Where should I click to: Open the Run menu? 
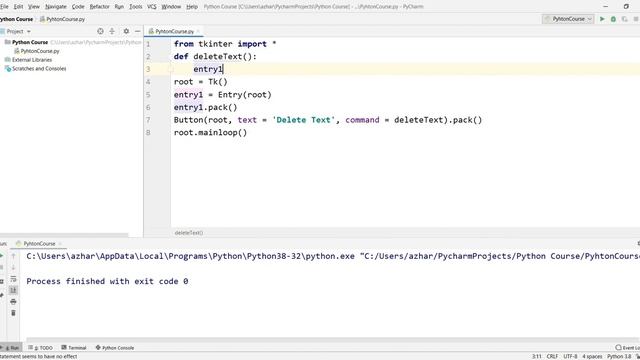[x=119, y=7]
